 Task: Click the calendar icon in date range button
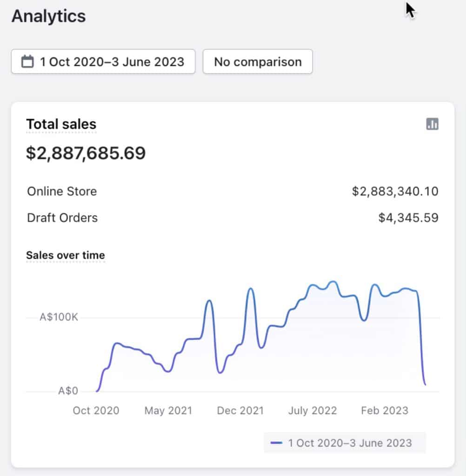(28, 61)
